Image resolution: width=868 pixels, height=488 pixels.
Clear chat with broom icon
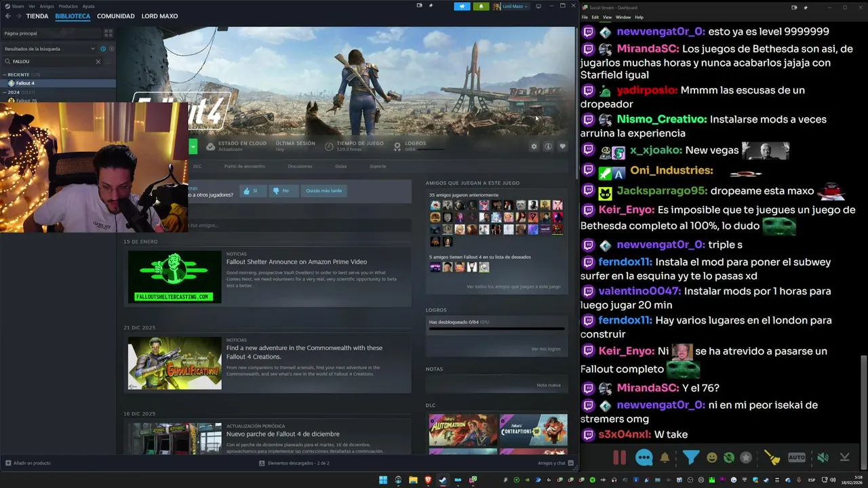point(772,457)
